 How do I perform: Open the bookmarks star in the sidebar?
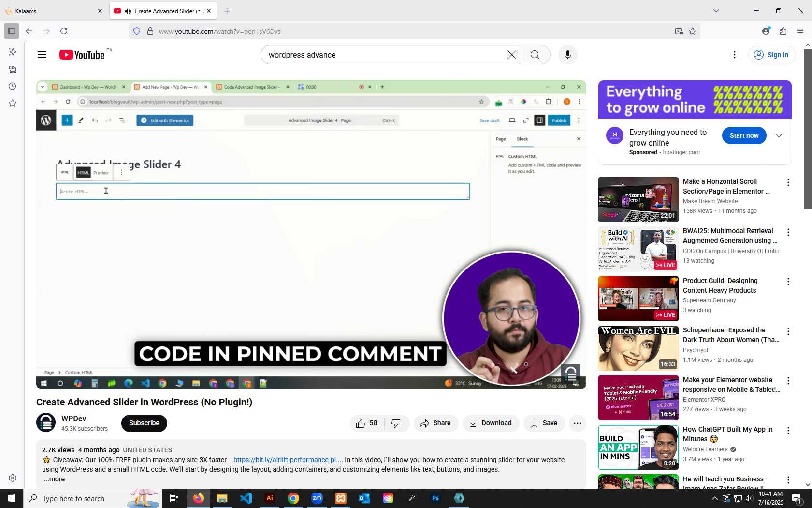click(x=13, y=103)
